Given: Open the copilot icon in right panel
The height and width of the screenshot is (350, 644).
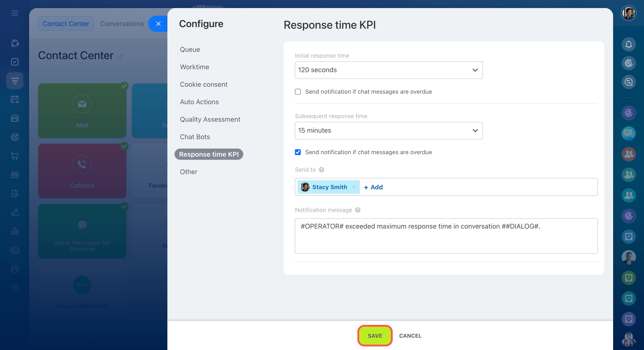Looking at the screenshot, I should tap(629, 63).
